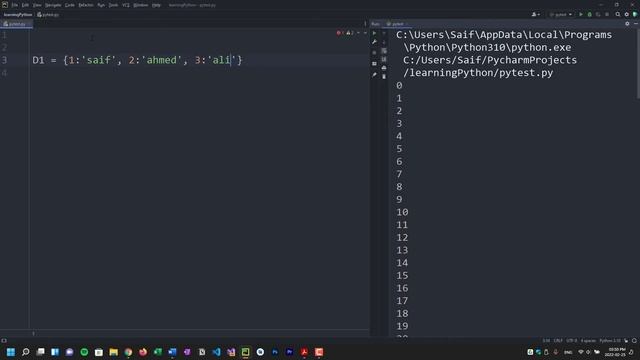Viewport: 640px width, 360px height.
Task: Open the Edit menu
Action: (25, 5)
